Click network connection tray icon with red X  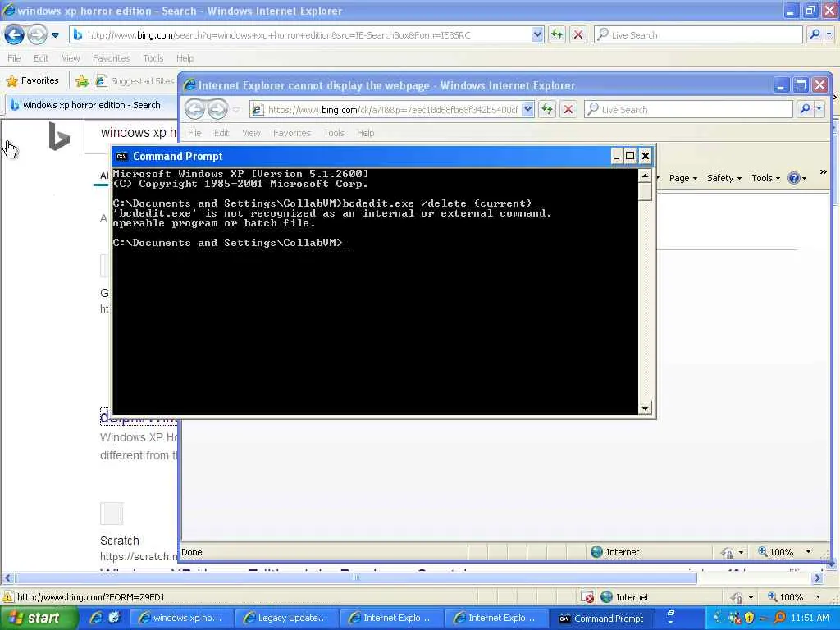734,619
